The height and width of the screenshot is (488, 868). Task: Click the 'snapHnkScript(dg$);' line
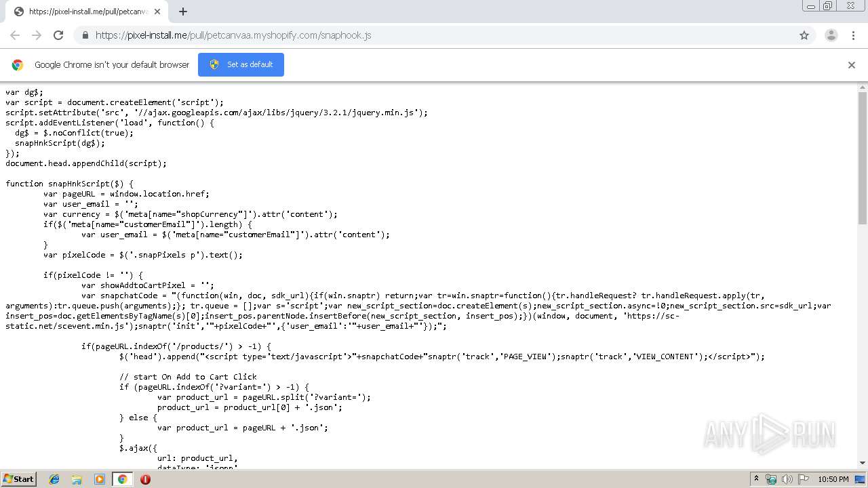[x=60, y=143]
